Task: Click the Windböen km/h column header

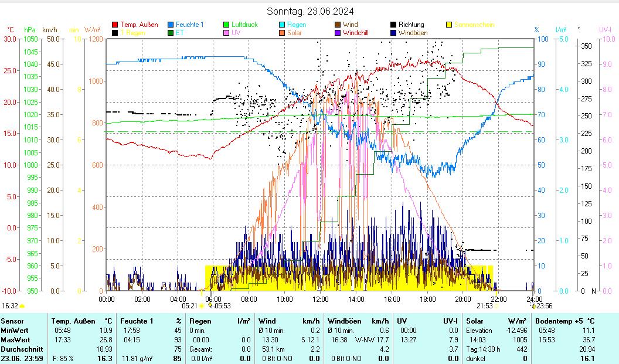Action: tap(358, 321)
